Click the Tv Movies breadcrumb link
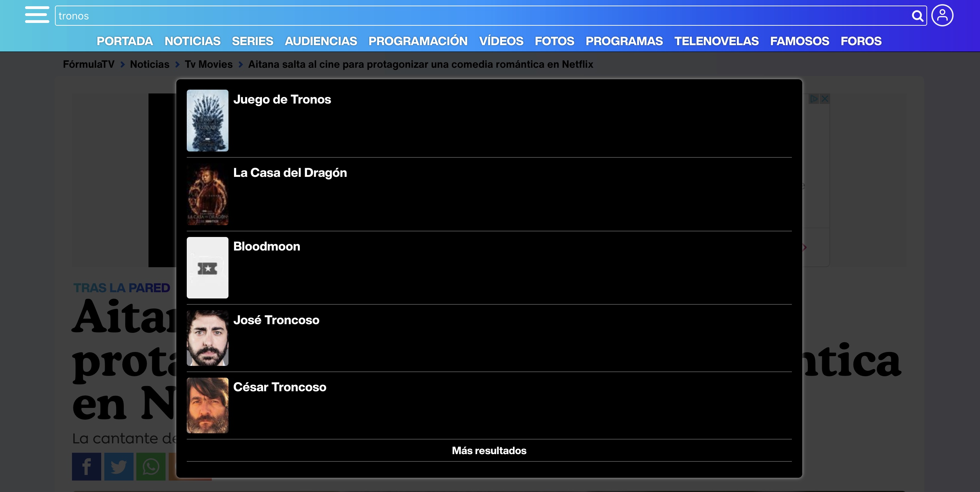The height and width of the screenshot is (492, 980). [x=209, y=64]
